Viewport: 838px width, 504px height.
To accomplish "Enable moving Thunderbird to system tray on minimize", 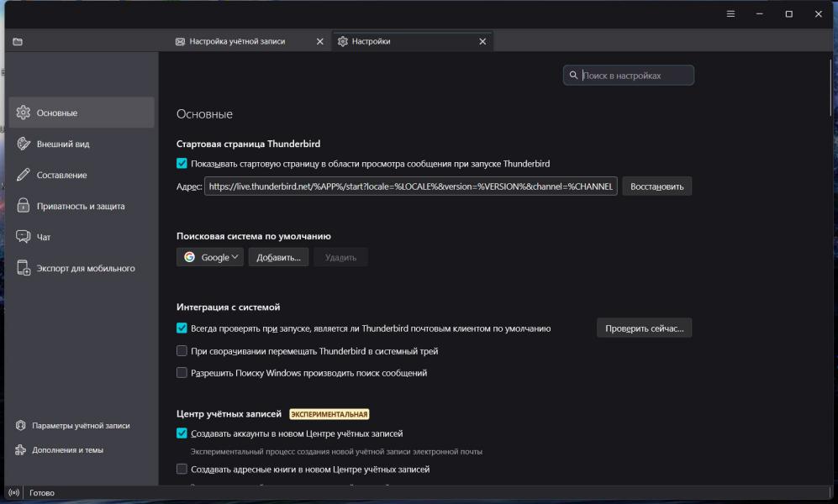I will tap(182, 351).
